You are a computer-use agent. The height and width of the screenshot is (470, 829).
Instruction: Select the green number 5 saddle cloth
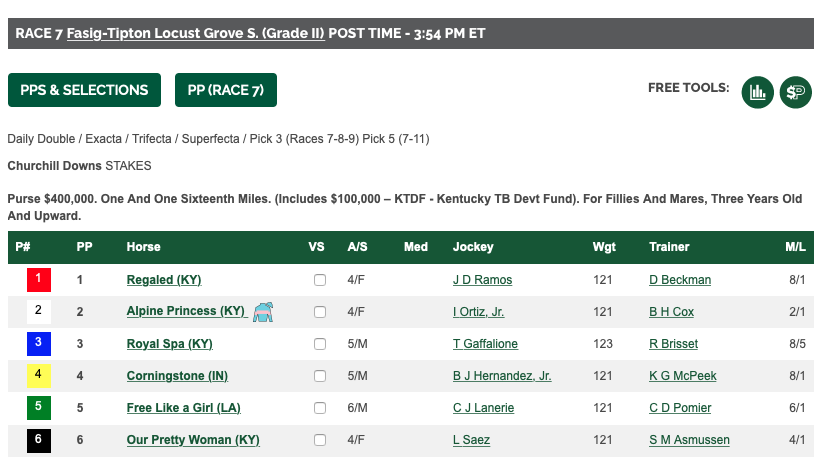(x=39, y=408)
